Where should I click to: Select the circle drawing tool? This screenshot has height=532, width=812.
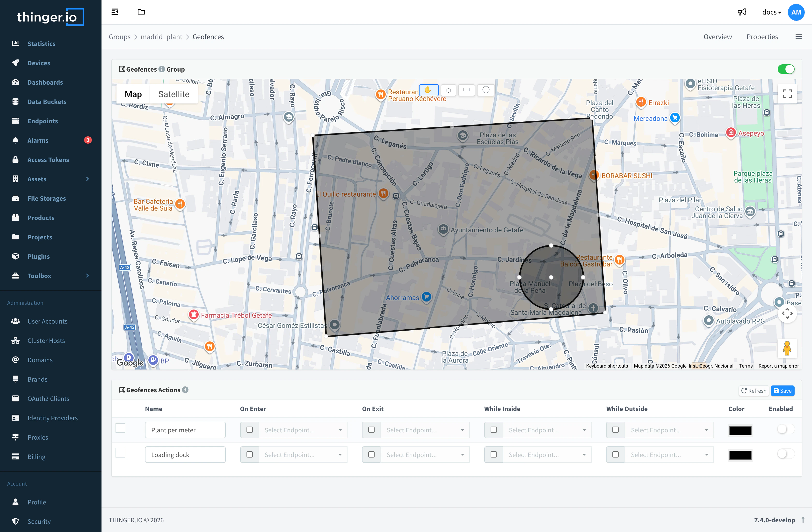(486, 90)
